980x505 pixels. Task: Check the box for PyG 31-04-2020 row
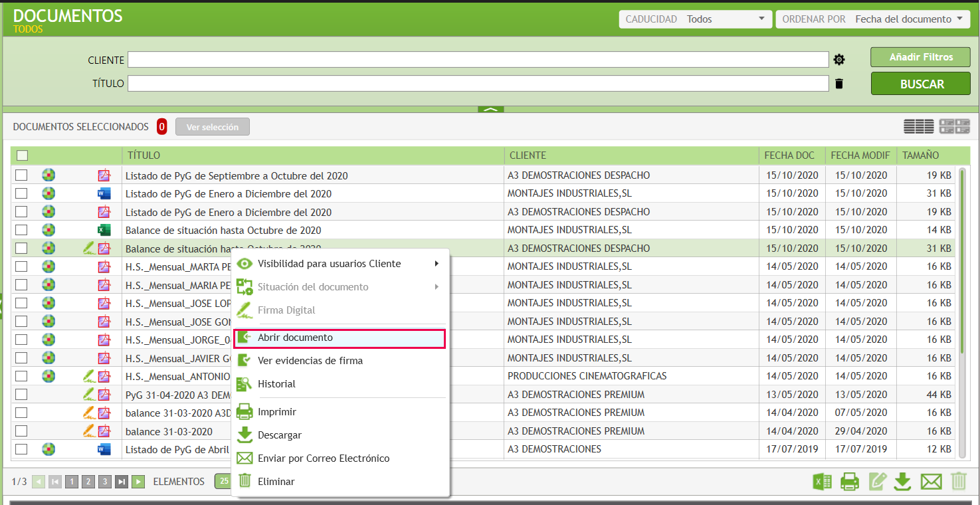pos(21,394)
